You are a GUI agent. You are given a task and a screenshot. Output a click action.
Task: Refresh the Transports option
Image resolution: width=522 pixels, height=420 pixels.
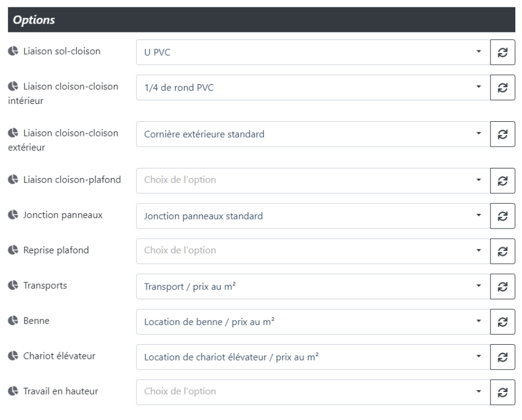point(502,286)
